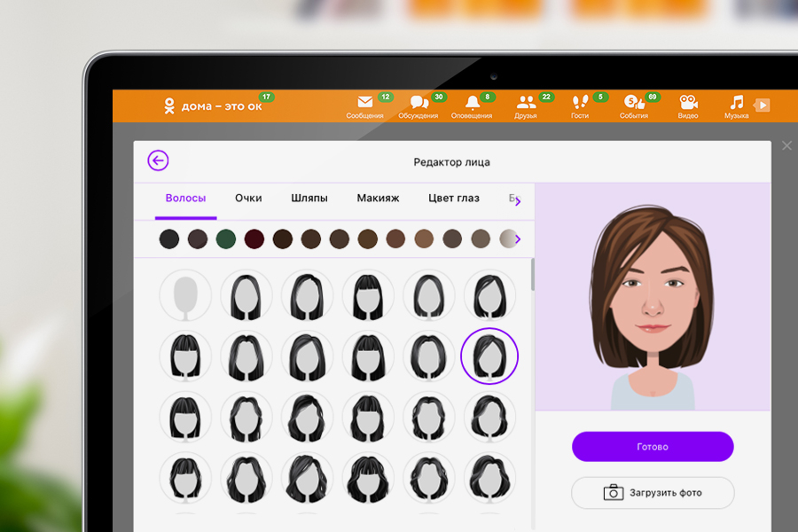Select first hairstyle in second row
This screenshot has height=532, width=798.
(x=185, y=356)
